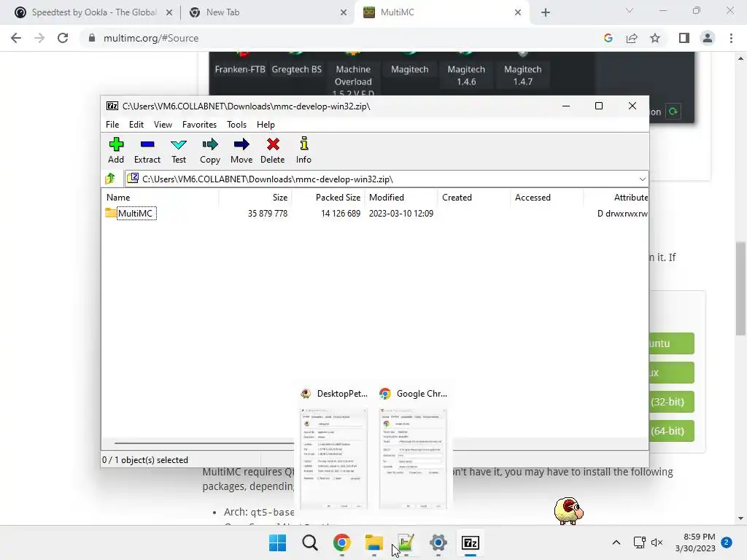This screenshot has height=560, width=747.
Task: Close the Speedtest by Ookla tab
Action: (169, 13)
